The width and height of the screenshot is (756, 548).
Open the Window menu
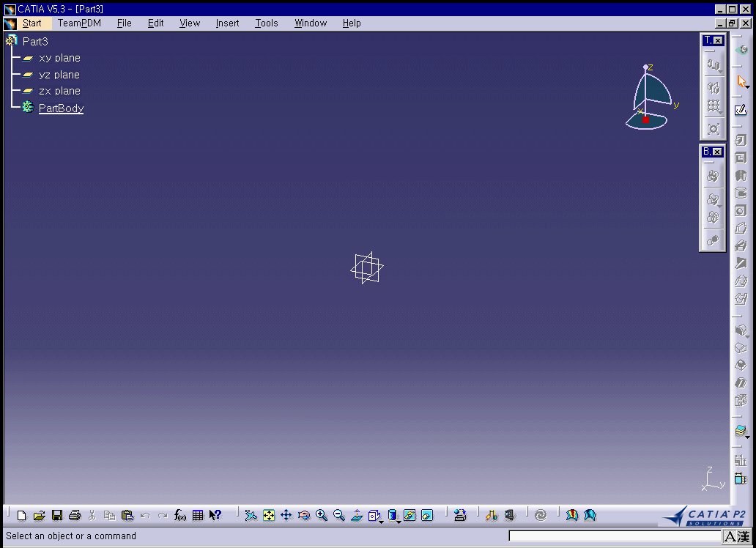(310, 23)
